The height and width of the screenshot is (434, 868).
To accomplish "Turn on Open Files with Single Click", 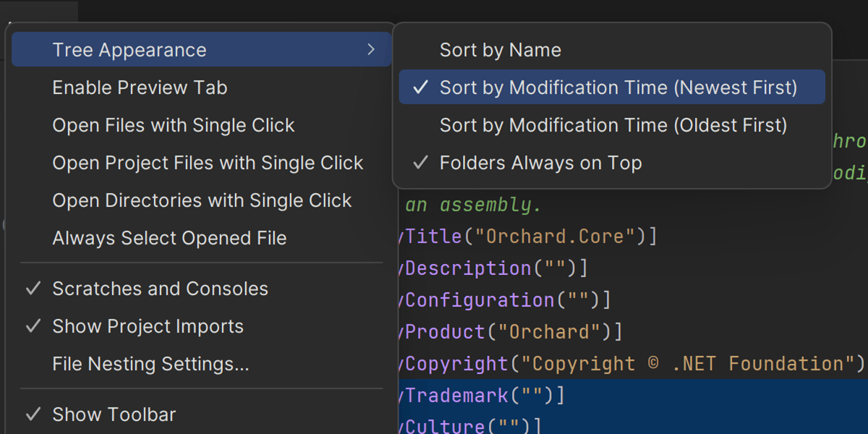I will [x=173, y=125].
